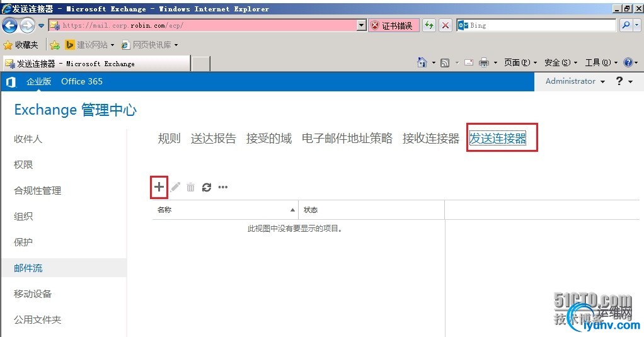
Task: Open 组织 organization section
Action: (23, 217)
